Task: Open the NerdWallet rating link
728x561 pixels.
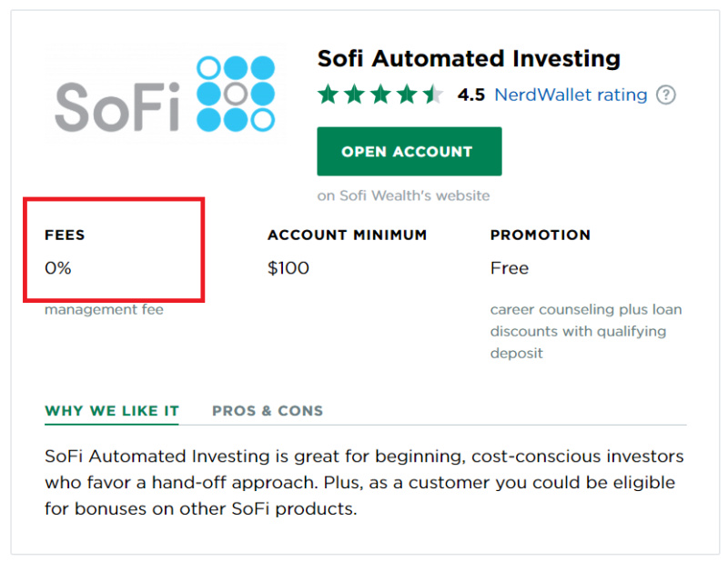Action: 571,95
